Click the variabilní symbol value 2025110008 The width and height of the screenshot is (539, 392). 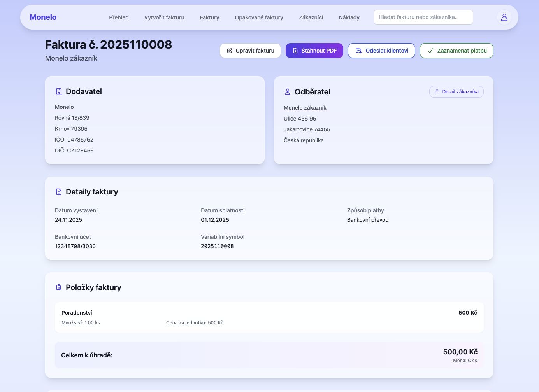click(217, 246)
